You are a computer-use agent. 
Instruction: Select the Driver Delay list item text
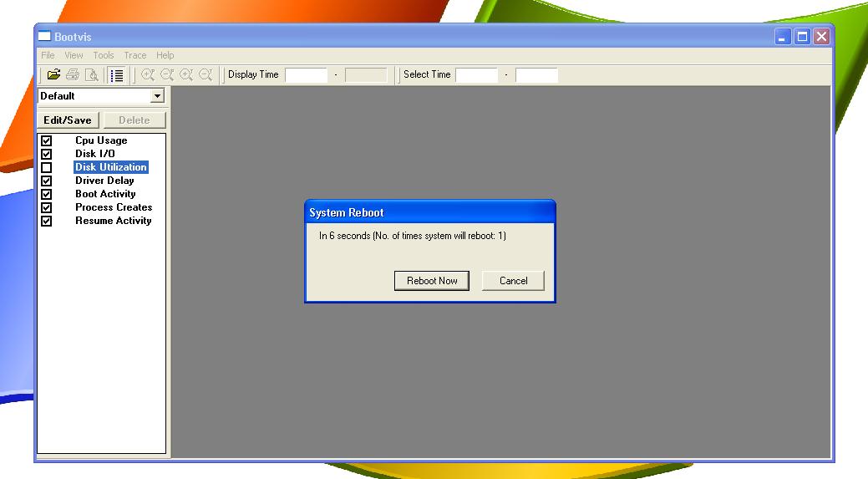pyautogui.click(x=104, y=181)
